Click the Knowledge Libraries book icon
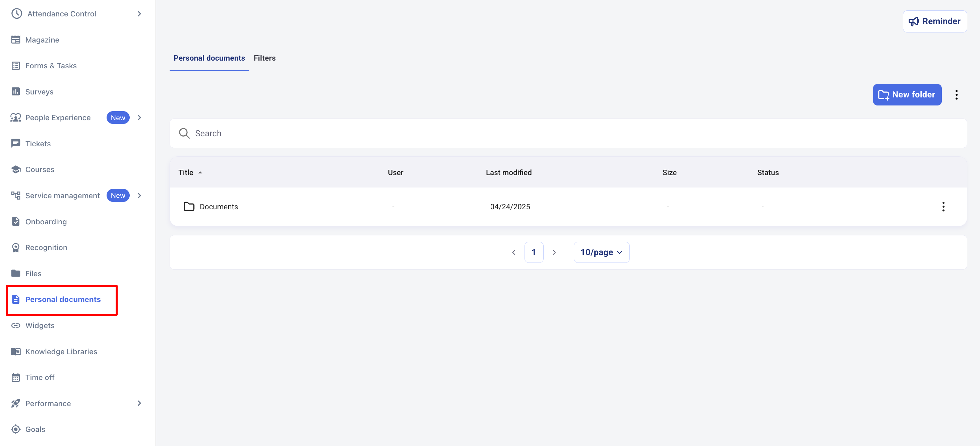The width and height of the screenshot is (980, 446). coord(16,351)
